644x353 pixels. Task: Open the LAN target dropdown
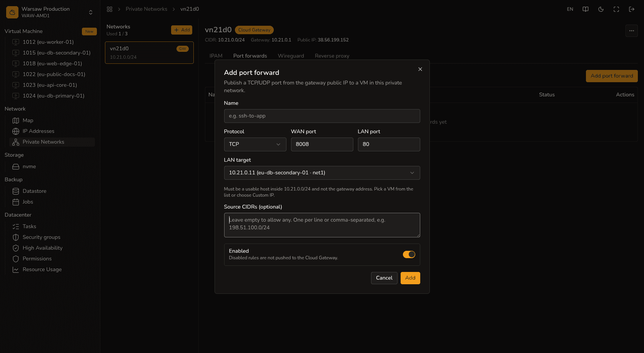(x=322, y=173)
